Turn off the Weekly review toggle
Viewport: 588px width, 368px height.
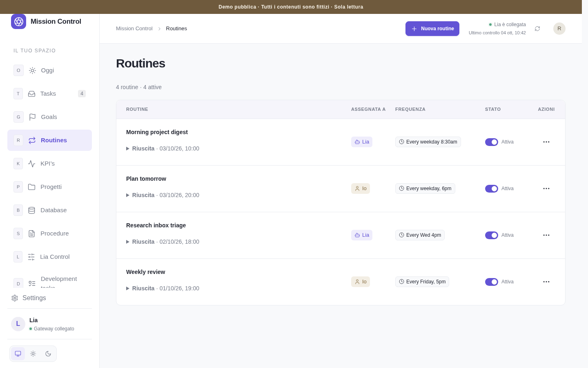tap(492, 282)
